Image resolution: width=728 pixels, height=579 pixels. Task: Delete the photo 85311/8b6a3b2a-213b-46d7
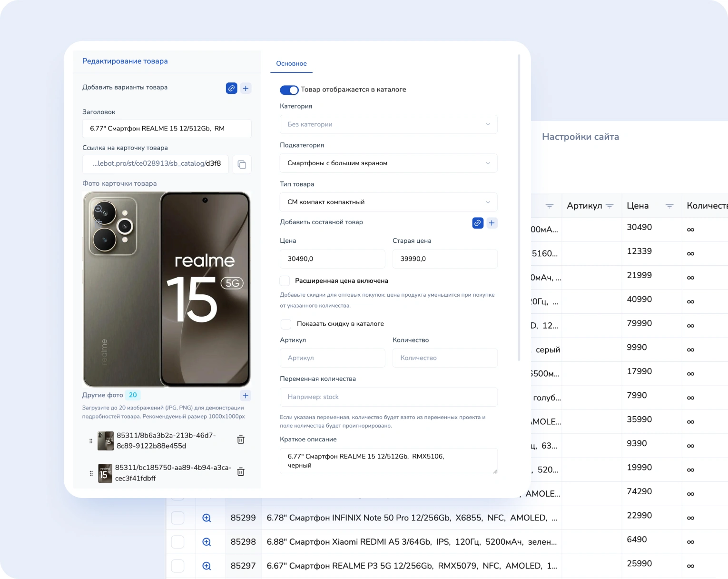241,439
